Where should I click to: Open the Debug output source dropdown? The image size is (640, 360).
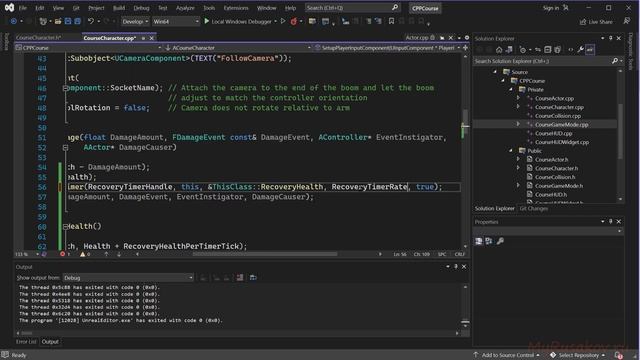(x=128, y=278)
